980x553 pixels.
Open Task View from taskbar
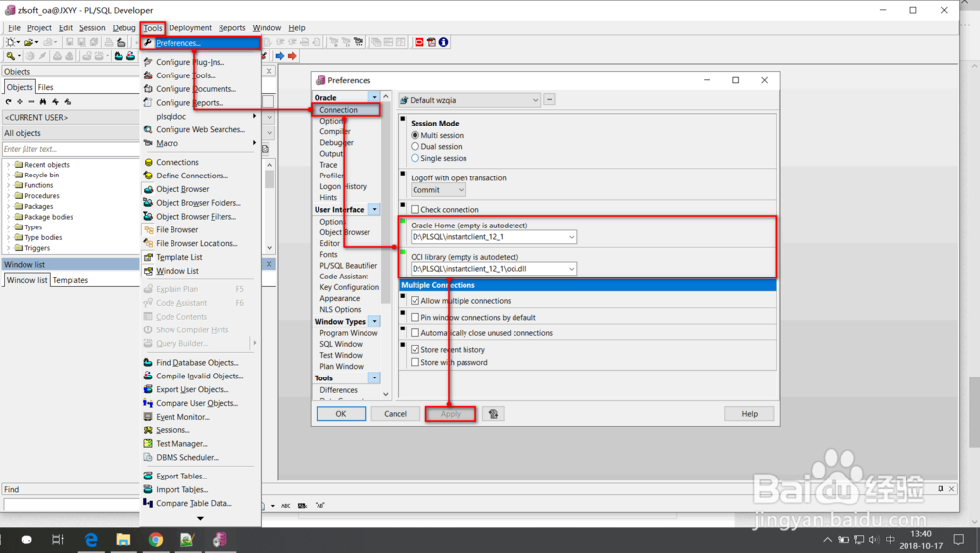click(58, 540)
